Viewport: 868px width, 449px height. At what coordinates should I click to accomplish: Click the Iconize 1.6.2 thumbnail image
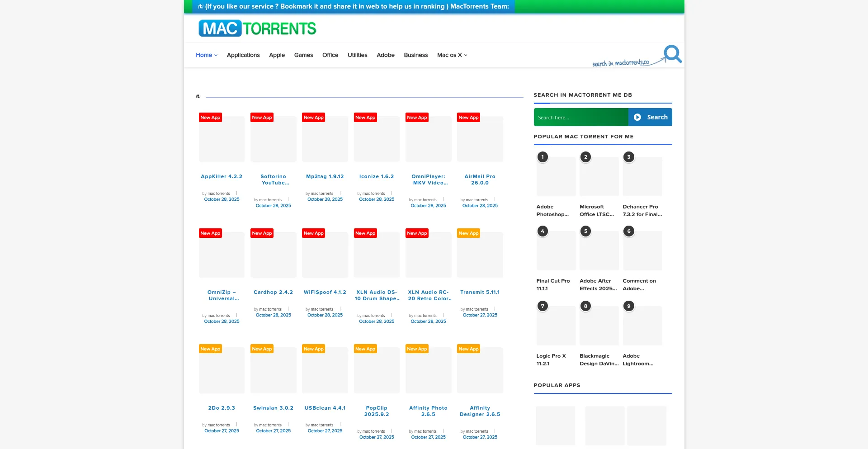[x=377, y=140]
